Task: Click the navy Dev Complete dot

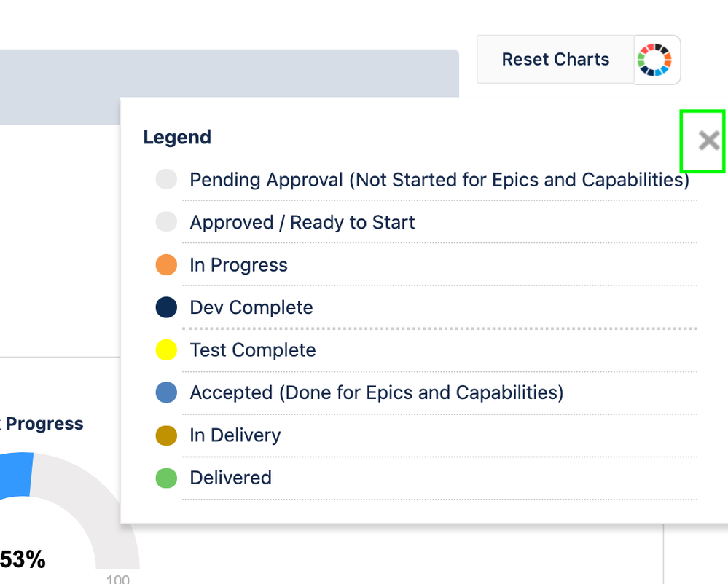Action: tap(166, 307)
